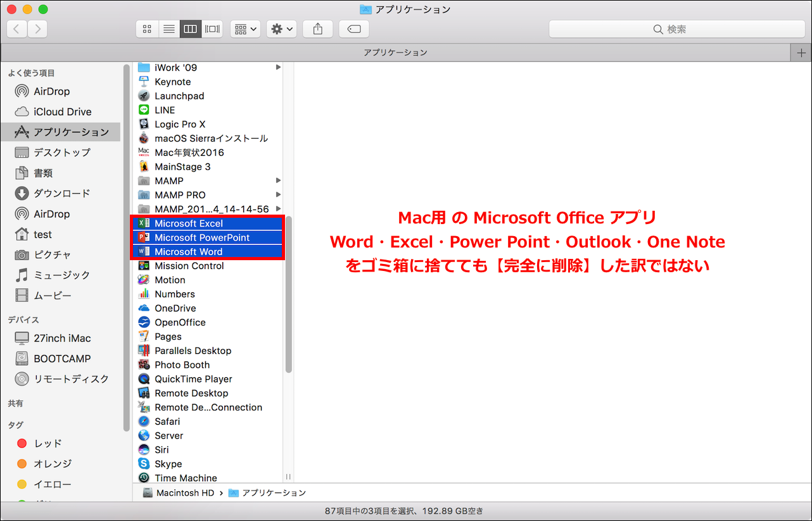Open ミュージック in sidebar

61,275
